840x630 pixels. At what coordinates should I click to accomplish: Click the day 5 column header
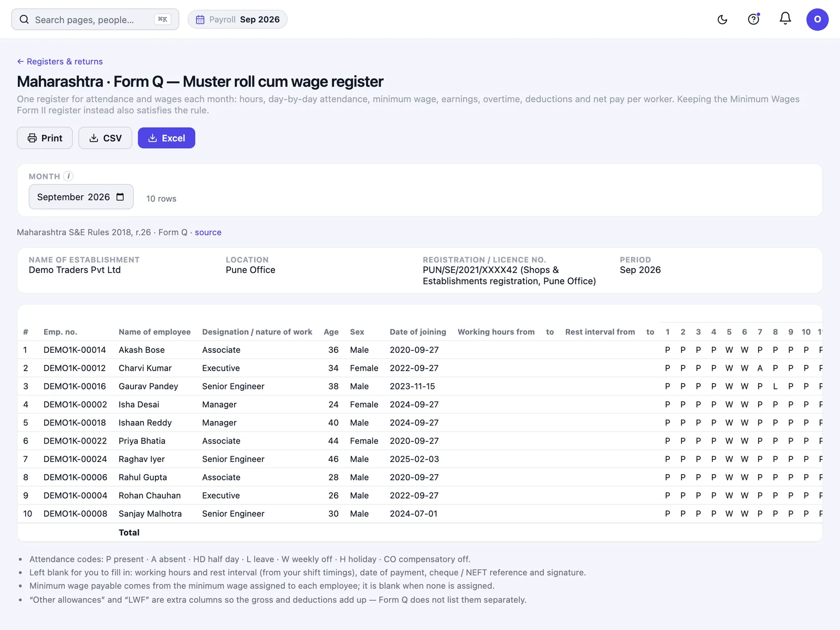729,332
